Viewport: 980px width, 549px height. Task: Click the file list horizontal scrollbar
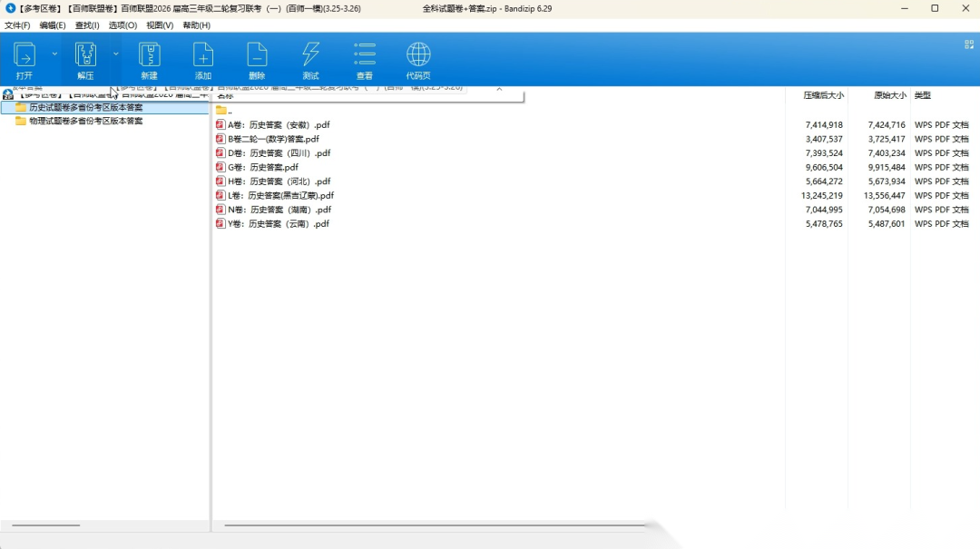click(436, 525)
